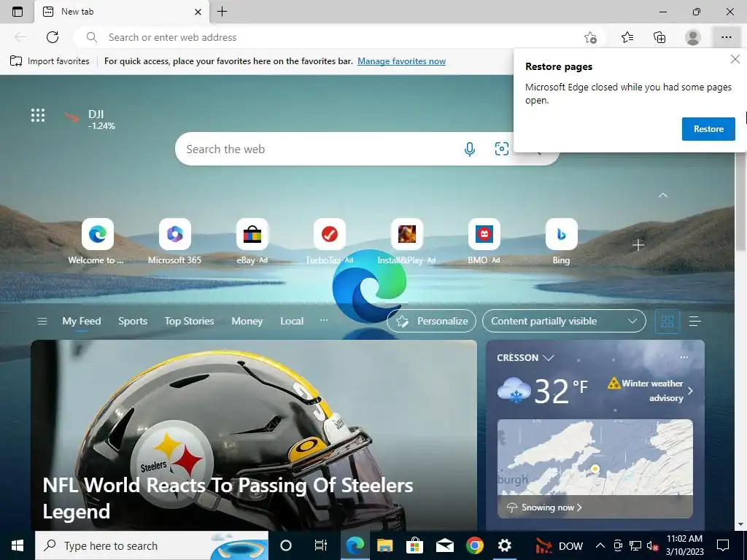Add a new quick link site

[638, 245]
